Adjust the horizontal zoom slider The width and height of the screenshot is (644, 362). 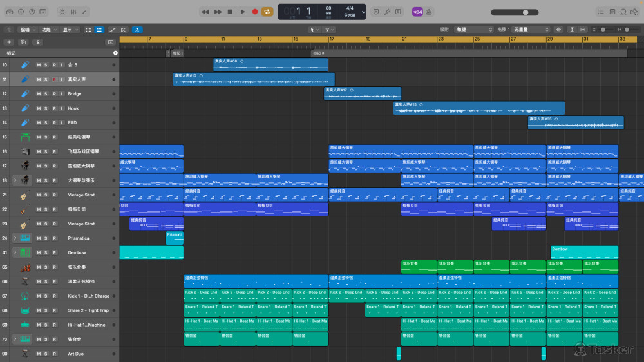coord(627,30)
